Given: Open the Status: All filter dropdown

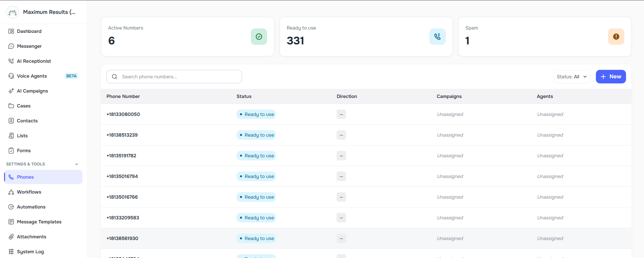Looking at the screenshot, I should point(572,77).
